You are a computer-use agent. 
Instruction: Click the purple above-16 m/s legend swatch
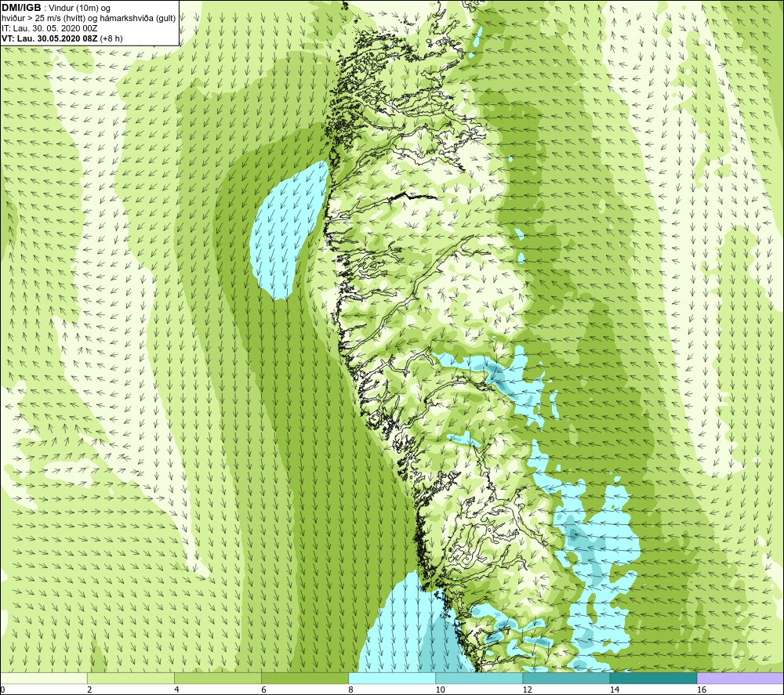(741, 678)
